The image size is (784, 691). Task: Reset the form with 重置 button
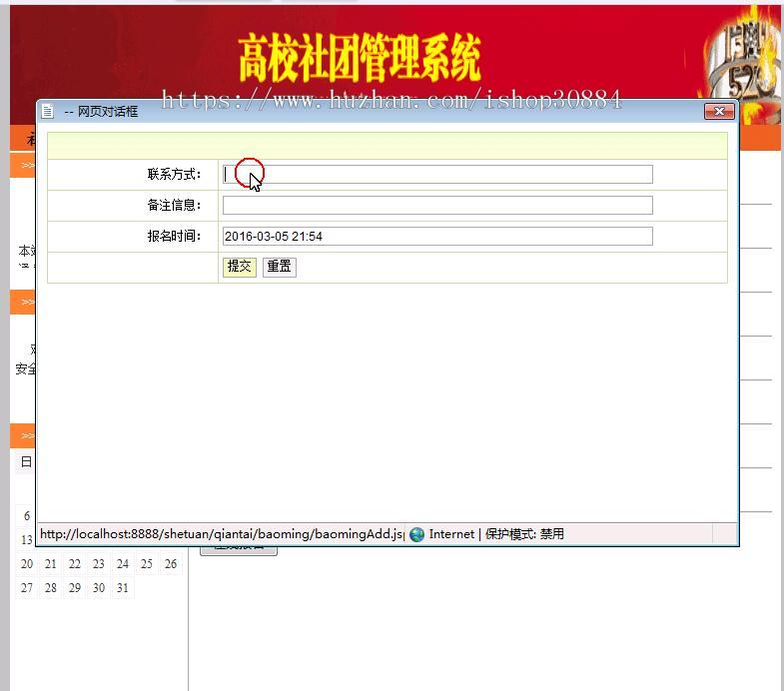280,267
